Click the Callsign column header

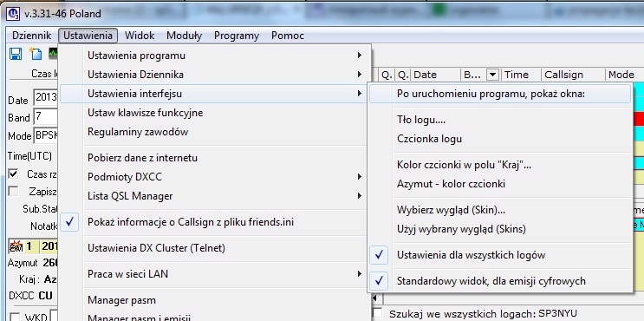point(573,75)
